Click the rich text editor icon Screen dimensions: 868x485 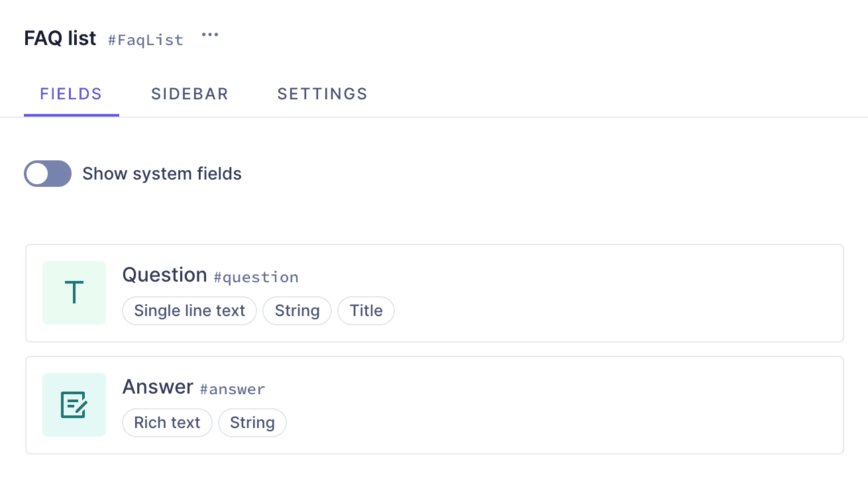[x=74, y=405]
